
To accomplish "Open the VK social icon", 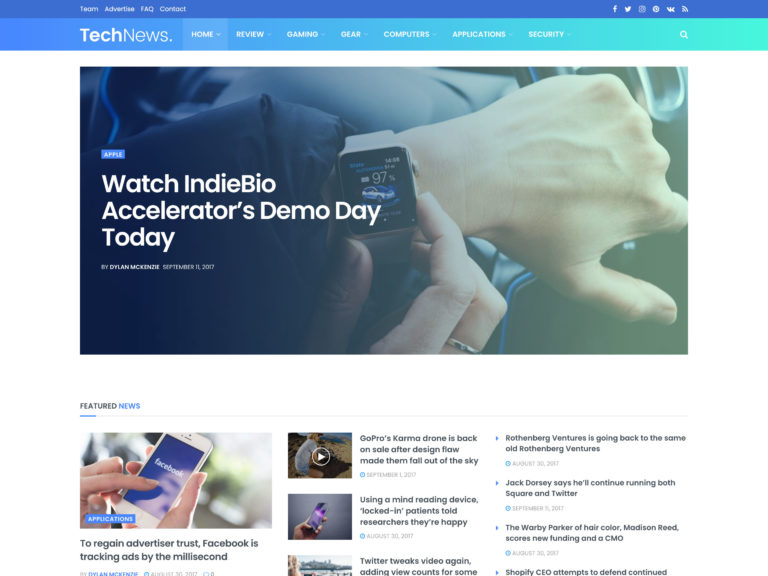I will click(671, 9).
